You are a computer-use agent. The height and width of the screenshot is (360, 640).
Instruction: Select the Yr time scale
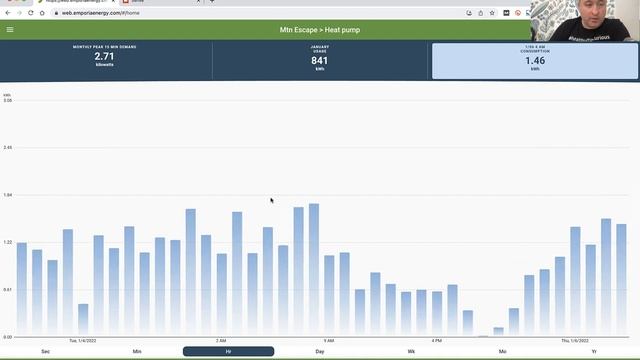tap(594, 351)
